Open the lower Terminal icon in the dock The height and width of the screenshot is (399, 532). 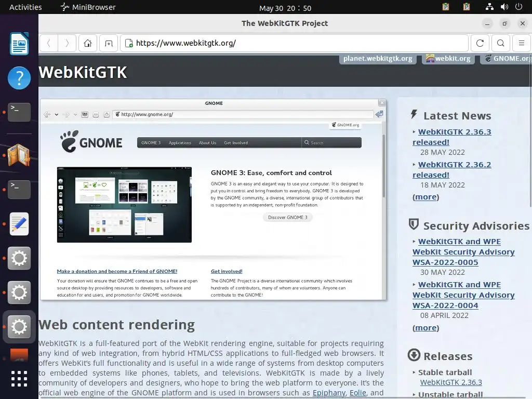(x=19, y=189)
